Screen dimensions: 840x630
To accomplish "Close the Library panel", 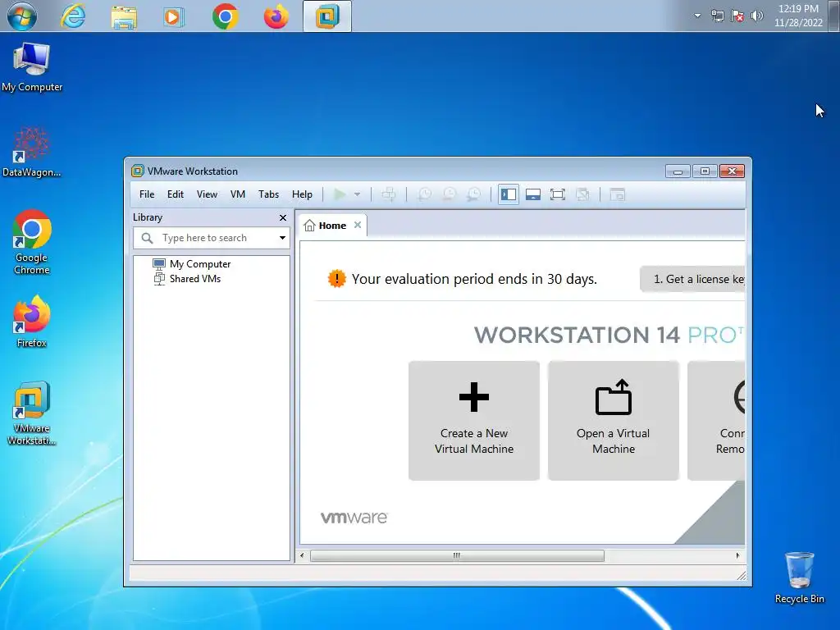I will tap(283, 217).
